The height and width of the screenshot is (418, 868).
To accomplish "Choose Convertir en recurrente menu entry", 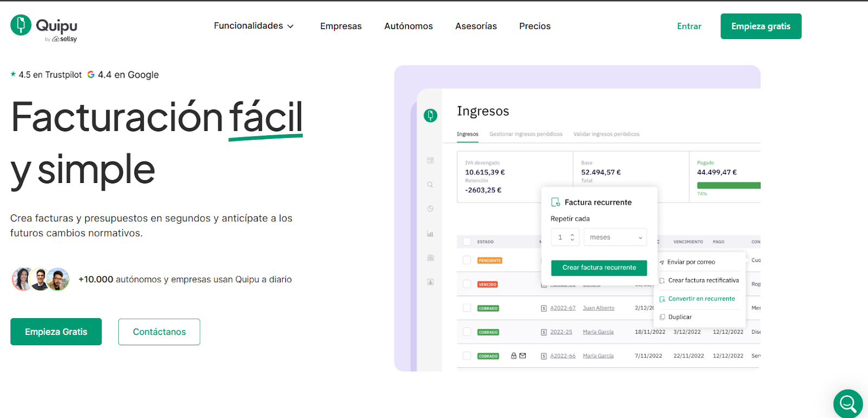I will [x=701, y=299].
